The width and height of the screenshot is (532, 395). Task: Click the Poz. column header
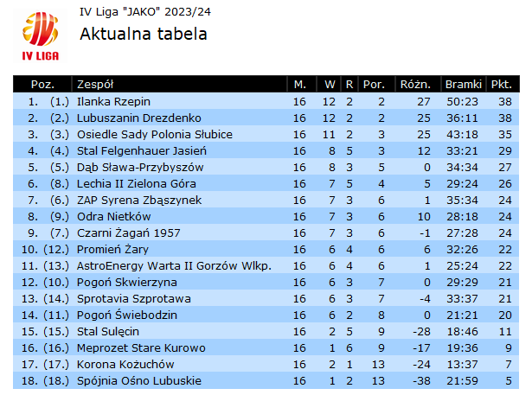click(42, 84)
